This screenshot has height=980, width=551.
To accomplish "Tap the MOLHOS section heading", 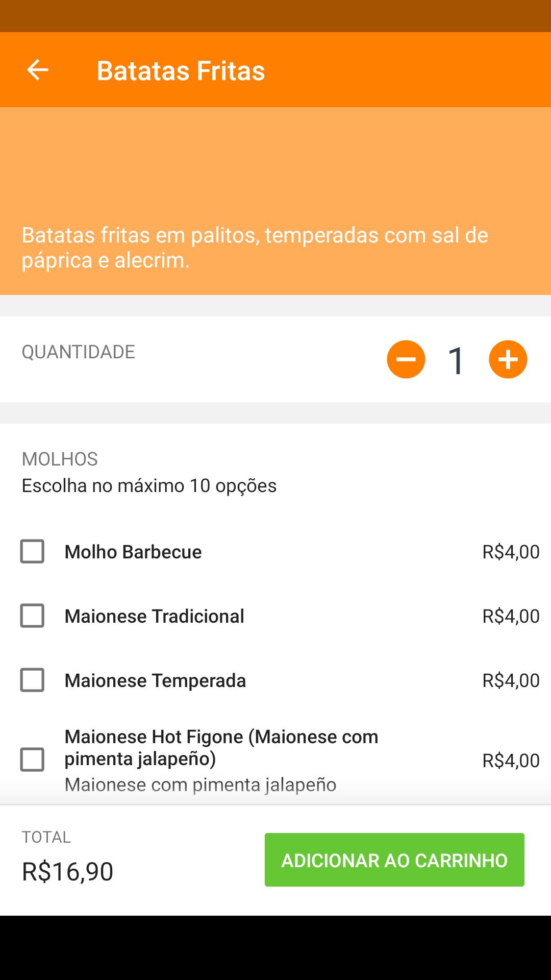I will click(x=60, y=459).
